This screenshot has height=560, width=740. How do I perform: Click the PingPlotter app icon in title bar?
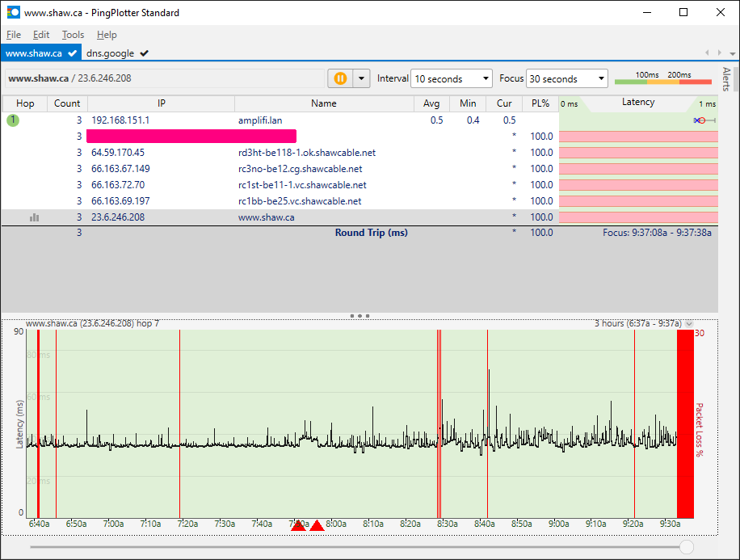14,12
